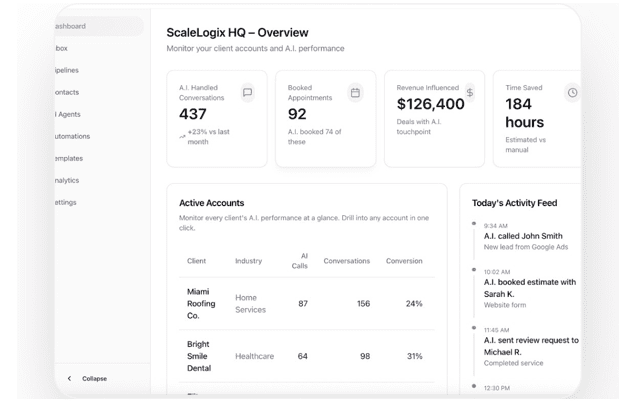Image resolution: width=640 pixels, height=419 pixels.
Task: Select Automations from the sidebar
Action: coord(72,136)
